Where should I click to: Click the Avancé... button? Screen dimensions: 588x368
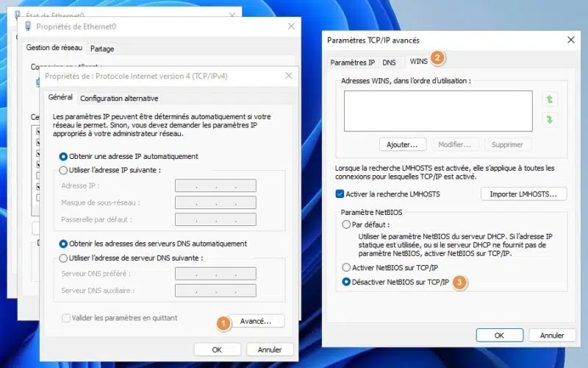pos(256,321)
